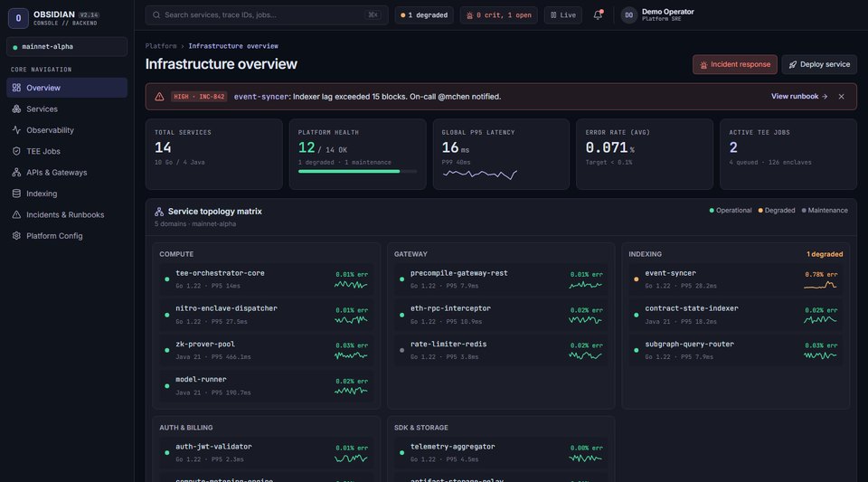This screenshot has height=482, width=868.
Task: Follow the View runbook link
Action: [x=799, y=96]
